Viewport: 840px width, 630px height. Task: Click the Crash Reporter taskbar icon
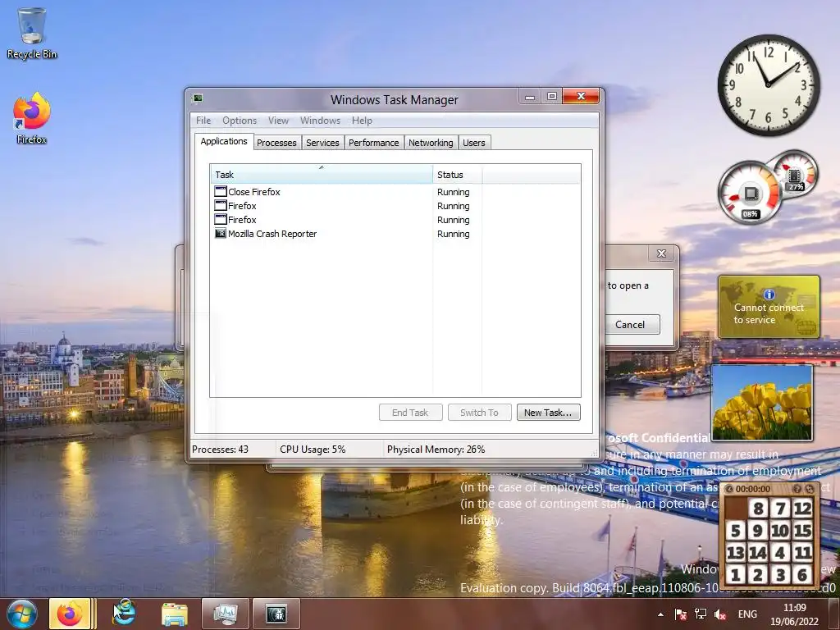tap(276, 614)
